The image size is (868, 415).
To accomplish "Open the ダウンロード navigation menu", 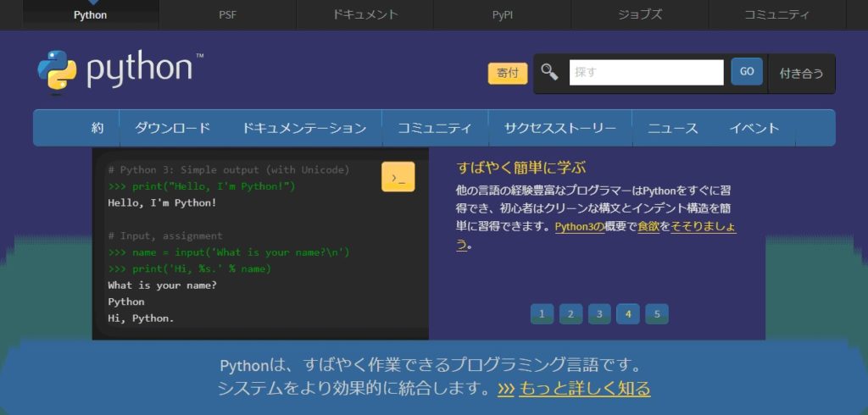I will [173, 129].
